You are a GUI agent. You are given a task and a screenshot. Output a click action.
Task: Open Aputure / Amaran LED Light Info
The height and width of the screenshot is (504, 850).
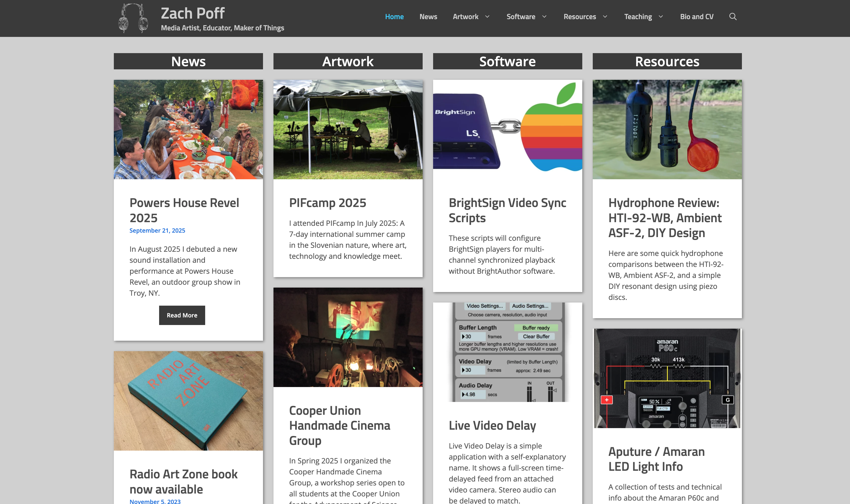[x=656, y=459]
